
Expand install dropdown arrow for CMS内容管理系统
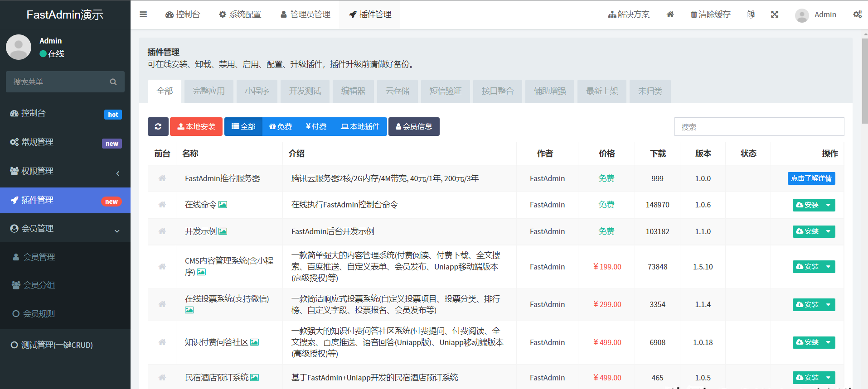pos(829,267)
